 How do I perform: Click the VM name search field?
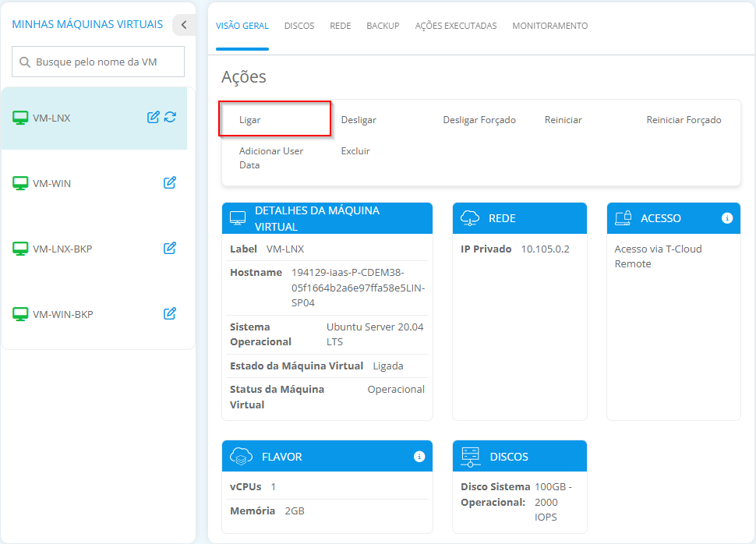pyautogui.click(x=98, y=62)
